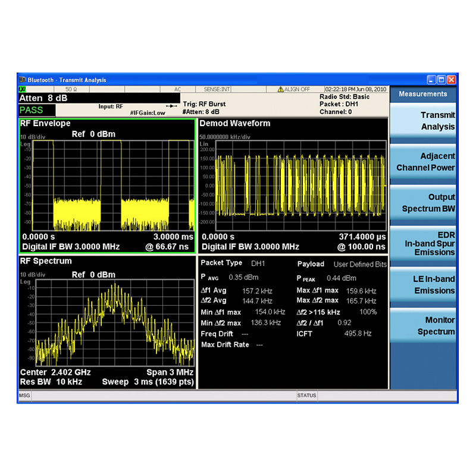Screen dimensions: 476x476
Task: Click the SENSE:INT indicator
Action: click(x=217, y=89)
